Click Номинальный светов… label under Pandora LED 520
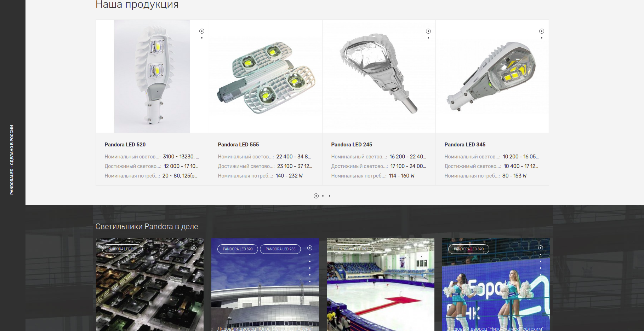644x331 pixels. [132, 157]
